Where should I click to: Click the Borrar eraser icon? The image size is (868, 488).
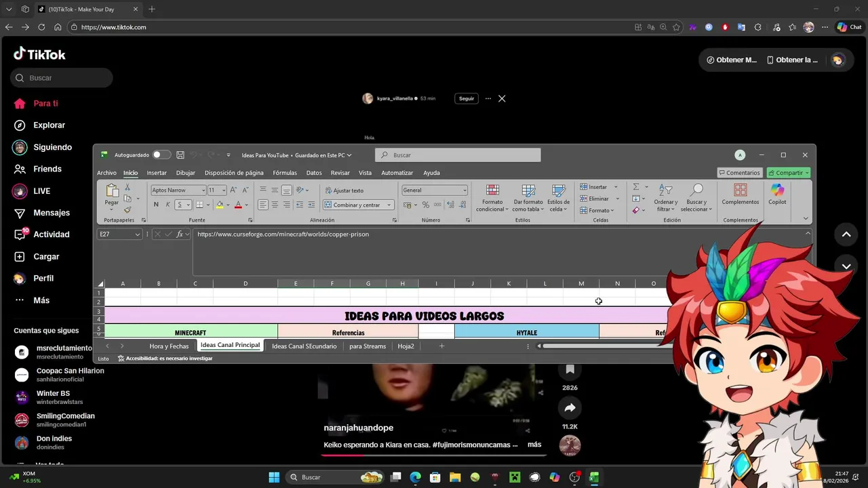coord(635,210)
